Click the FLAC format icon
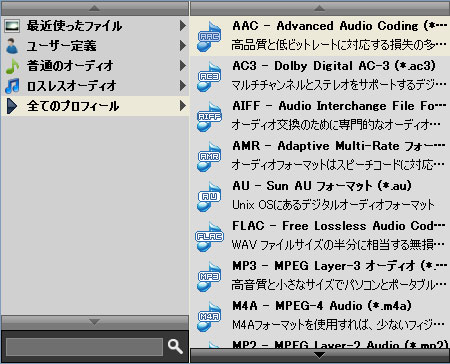The width and height of the screenshot is (450, 364). point(209,236)
